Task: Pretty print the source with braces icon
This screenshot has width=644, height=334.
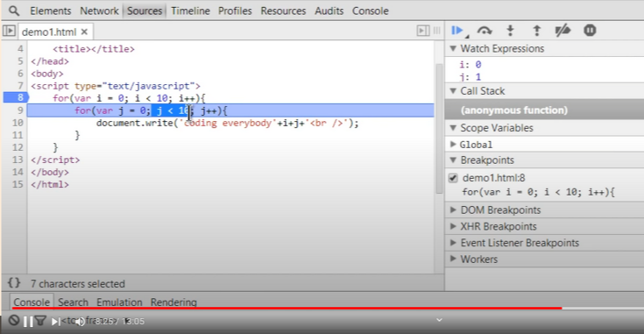Action: coord(13,283)
